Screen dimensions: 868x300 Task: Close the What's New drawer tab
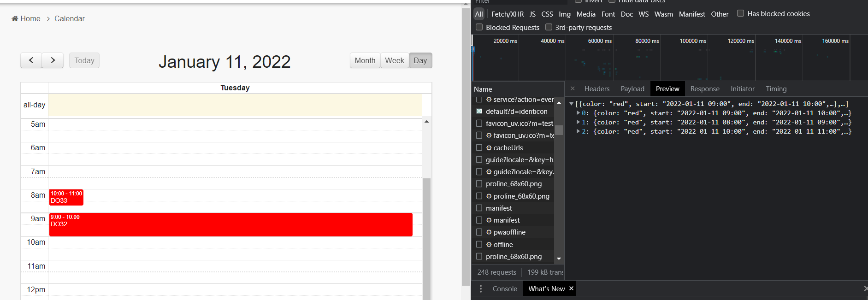pos(571,288)
